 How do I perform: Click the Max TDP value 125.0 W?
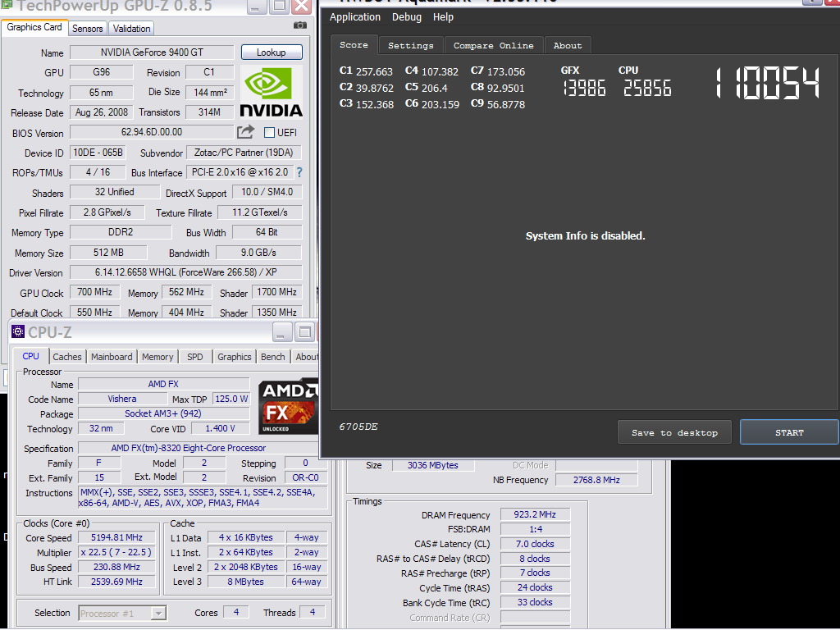[231, 399]
